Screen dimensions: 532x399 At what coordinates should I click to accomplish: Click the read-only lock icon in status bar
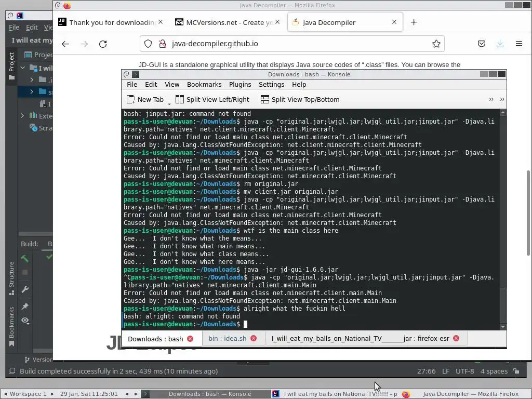[x=516, y=371]
